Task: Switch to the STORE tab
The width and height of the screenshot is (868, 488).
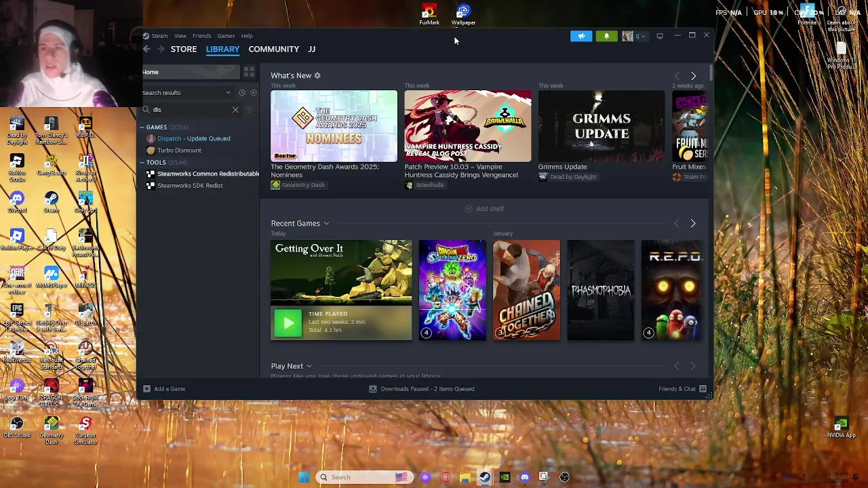Action: point(184,49)
